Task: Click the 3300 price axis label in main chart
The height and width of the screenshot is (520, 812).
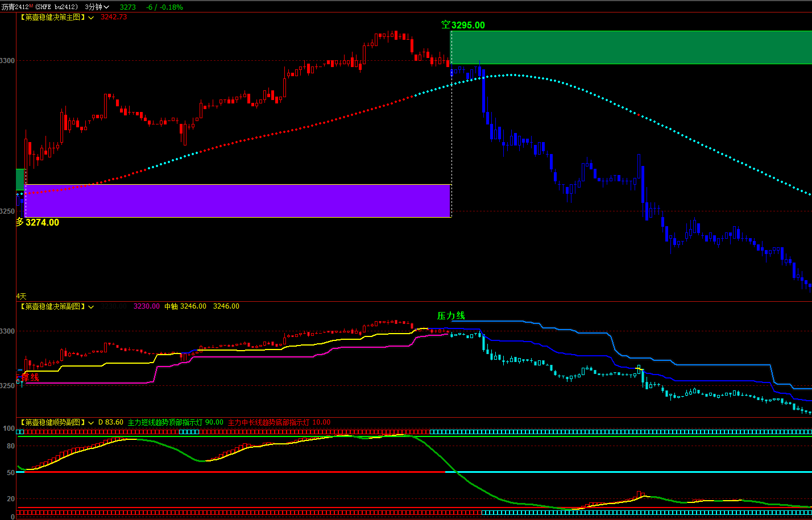Action: (x=7, y=61)
